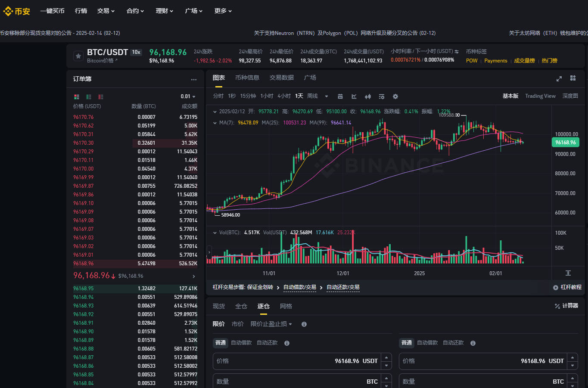Switch to 币种信息 tab
This screenshot has width=588, height=388.
pyautogui.click(x=247, y=78)
